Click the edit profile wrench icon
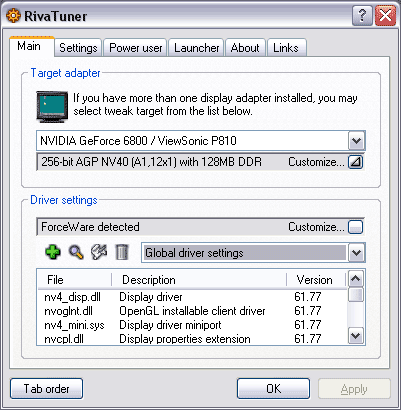The height and width of the screenshot is (410, 401). (99, 252)
